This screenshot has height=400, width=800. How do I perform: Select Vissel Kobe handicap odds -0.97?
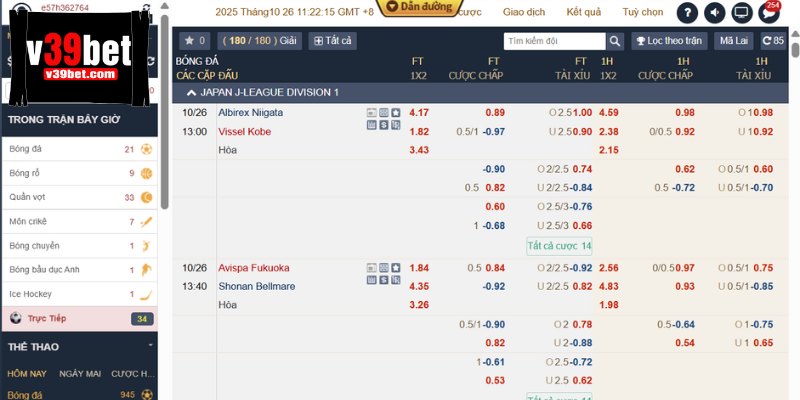click(x=493, y=132)
